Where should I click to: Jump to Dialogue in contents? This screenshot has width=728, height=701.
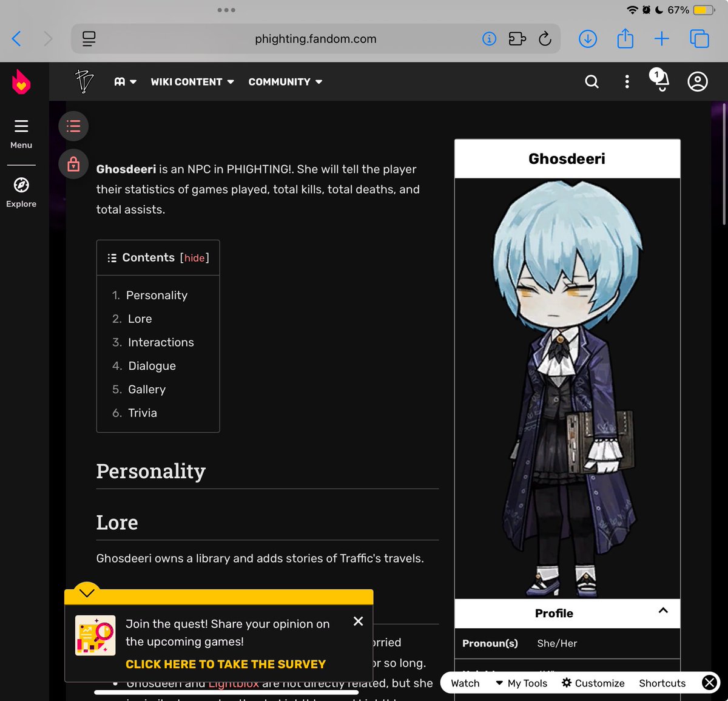[152, 366]
